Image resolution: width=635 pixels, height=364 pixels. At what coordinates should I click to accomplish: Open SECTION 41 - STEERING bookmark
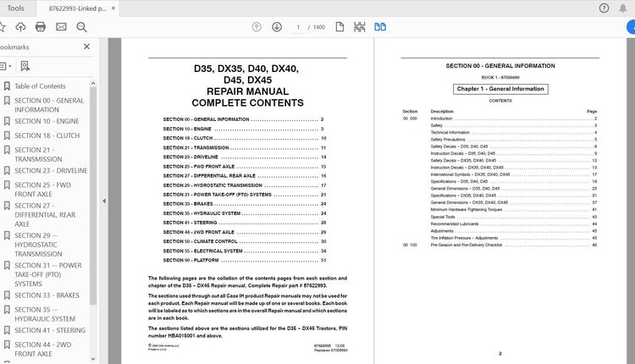click(x=50, y=330)
